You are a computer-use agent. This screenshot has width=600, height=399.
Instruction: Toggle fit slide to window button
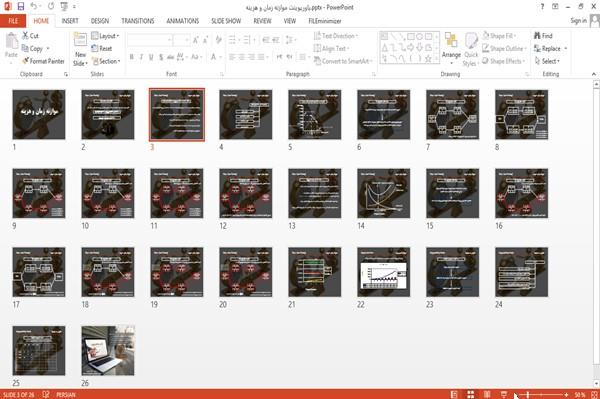pyautogui.click(x=594, y=394)
